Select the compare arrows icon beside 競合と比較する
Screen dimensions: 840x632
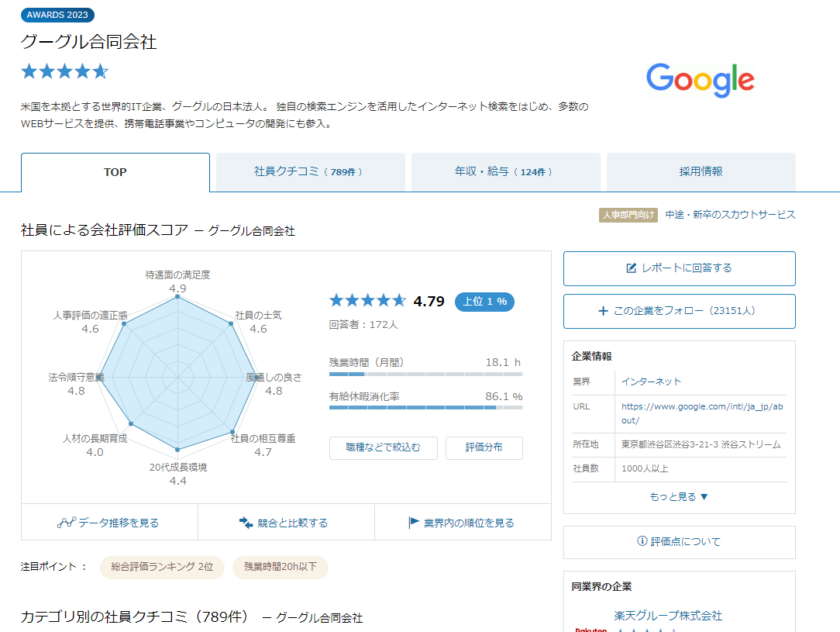coord(244,521)
